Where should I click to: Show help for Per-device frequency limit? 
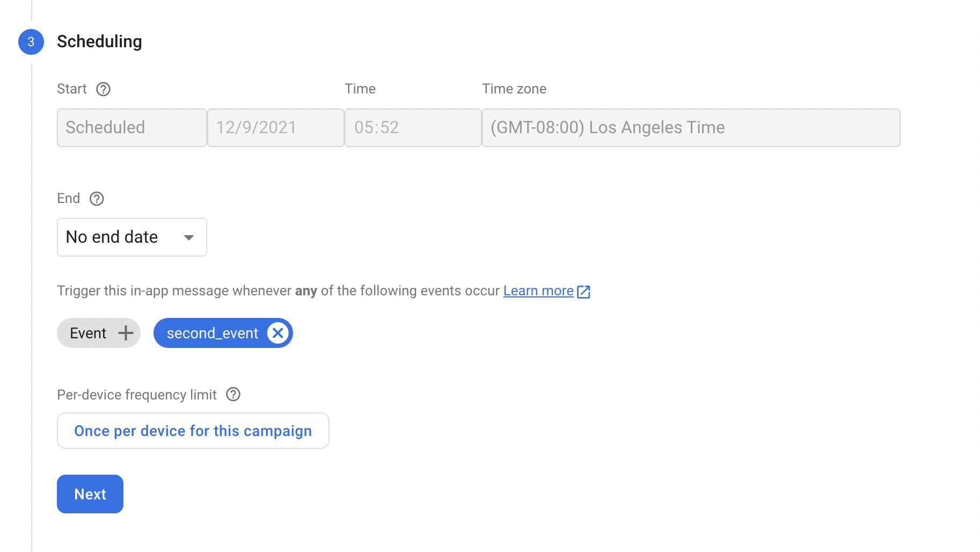tap(233, 395)
